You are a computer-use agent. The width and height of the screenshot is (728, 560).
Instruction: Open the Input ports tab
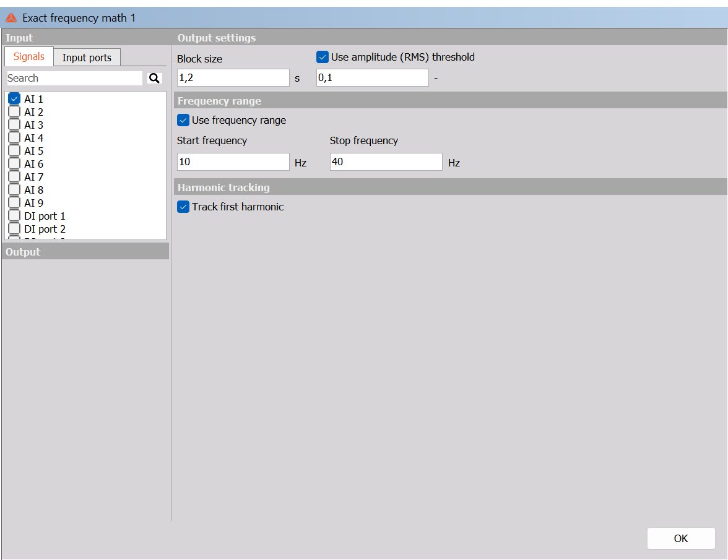pyautogui.click(x=87, y=58)
